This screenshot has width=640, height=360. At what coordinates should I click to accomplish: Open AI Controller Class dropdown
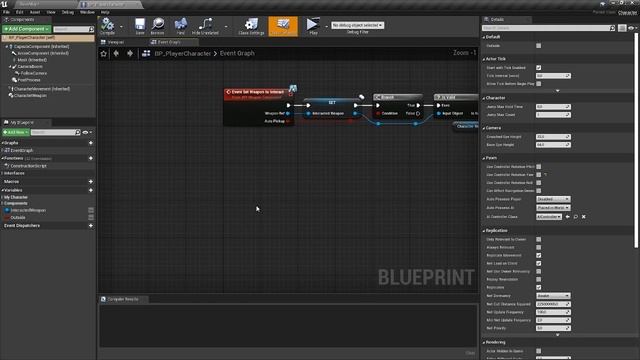click(549, 217)
